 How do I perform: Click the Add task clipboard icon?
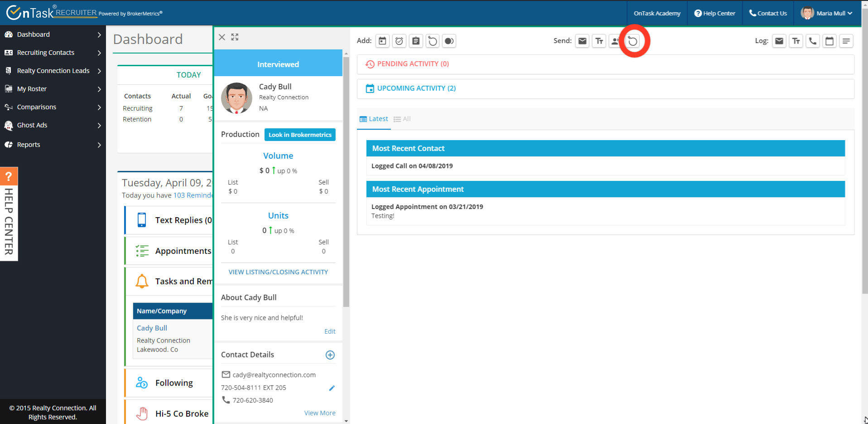[416, 41]
